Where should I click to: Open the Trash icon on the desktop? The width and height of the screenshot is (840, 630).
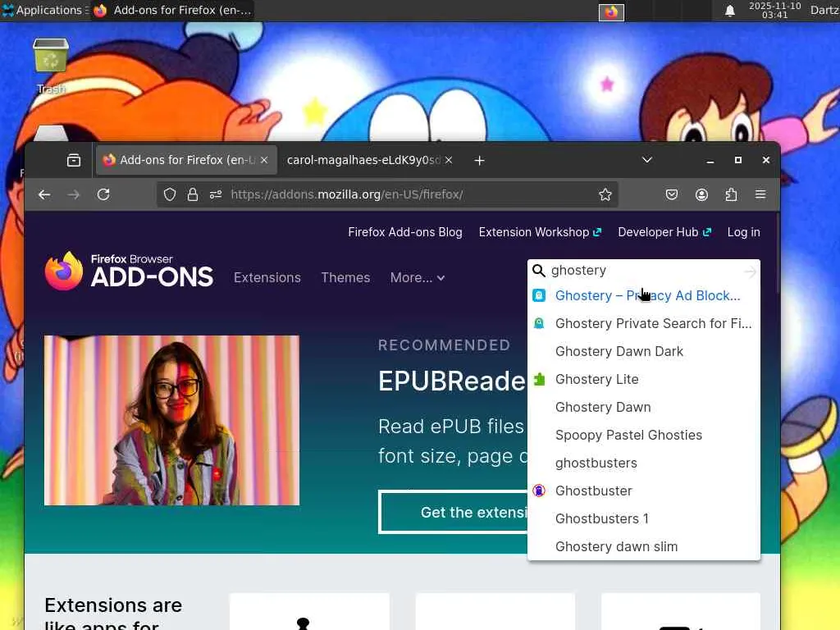pyautogui.click(x=51, y=56)
